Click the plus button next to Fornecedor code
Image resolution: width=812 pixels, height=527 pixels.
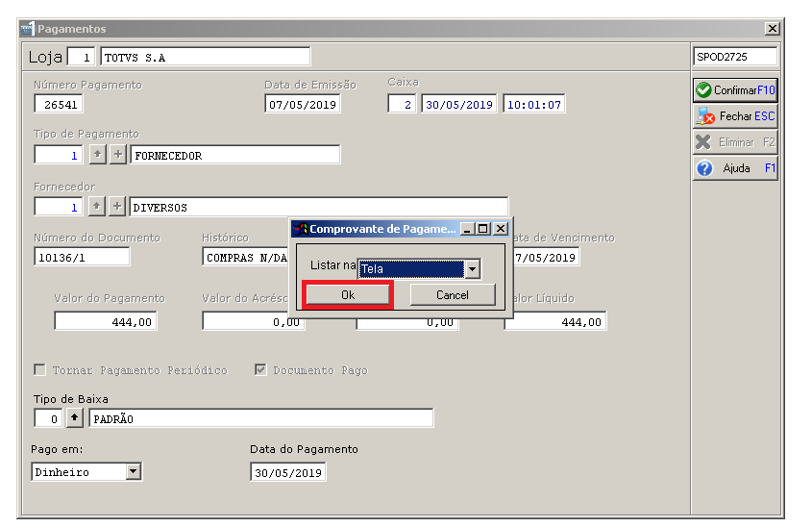point(117,206)
